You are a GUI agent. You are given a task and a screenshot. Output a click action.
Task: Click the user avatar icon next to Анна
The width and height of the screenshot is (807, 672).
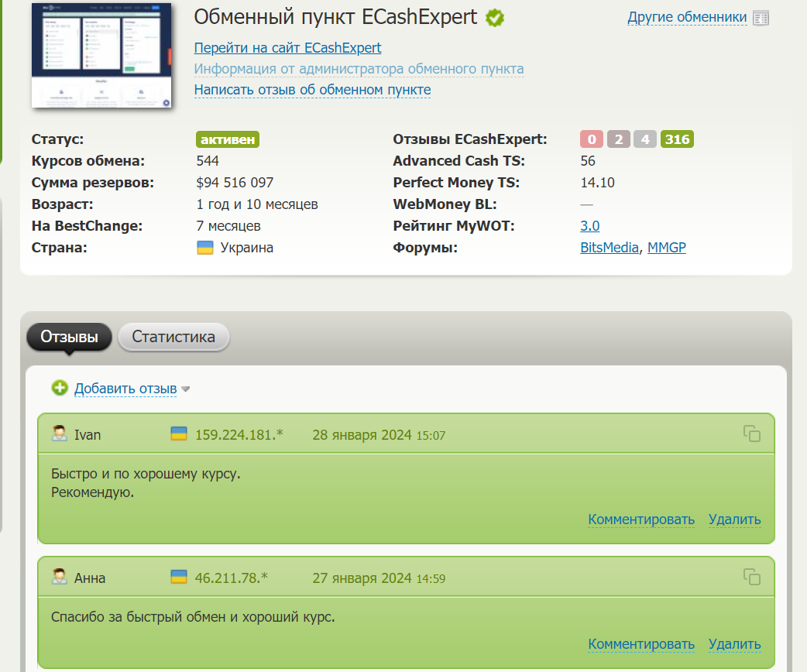click(59, 576)
